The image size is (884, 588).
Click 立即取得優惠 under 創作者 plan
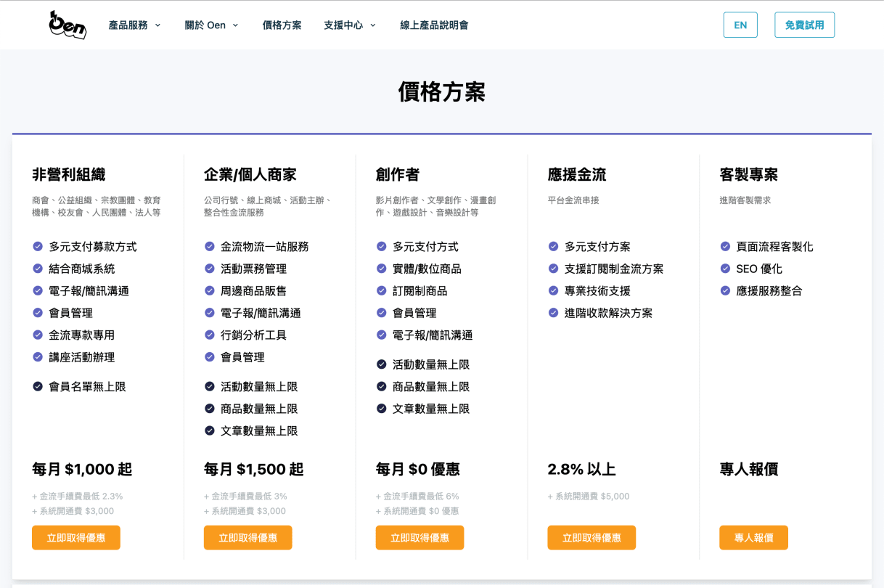click(x=420, y=538)
